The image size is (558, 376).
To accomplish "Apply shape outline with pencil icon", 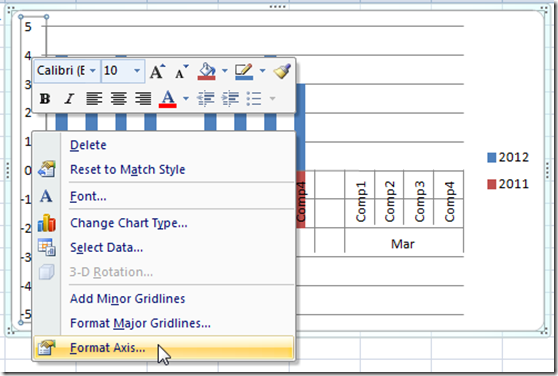I will (x=244, y=71).
